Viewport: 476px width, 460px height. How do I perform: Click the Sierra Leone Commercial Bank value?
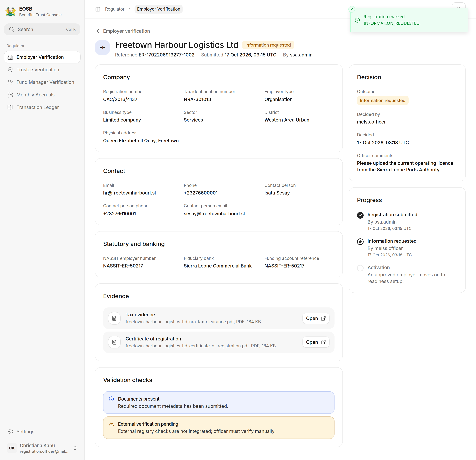click(x=218, y=266)
